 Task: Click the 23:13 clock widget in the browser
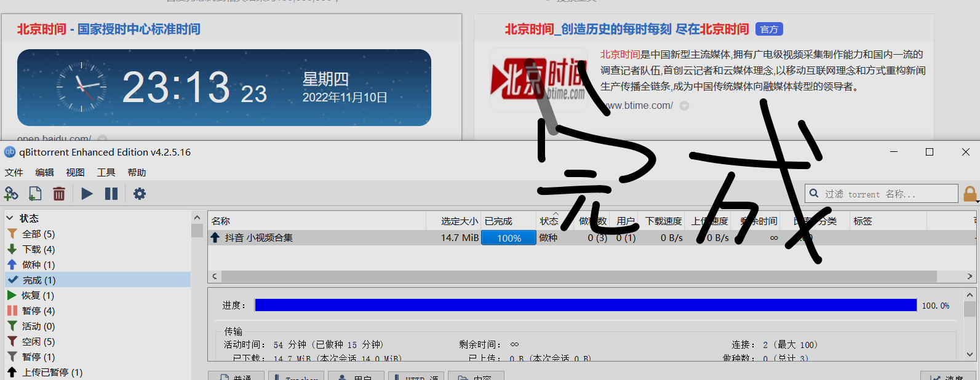(x=224, y=87)
